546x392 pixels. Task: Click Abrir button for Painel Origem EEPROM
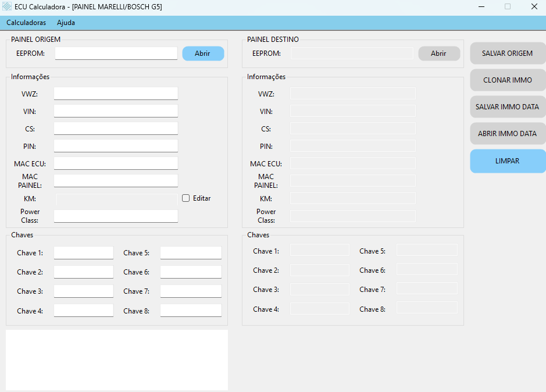point(203,54)
